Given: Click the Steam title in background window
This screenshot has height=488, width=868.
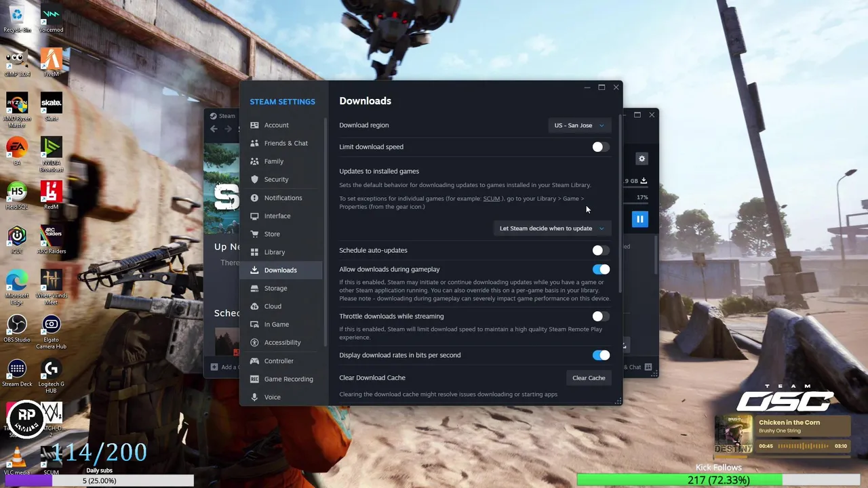Looking at the screenshot, I should pyautogui.click(x=227, y=116).
